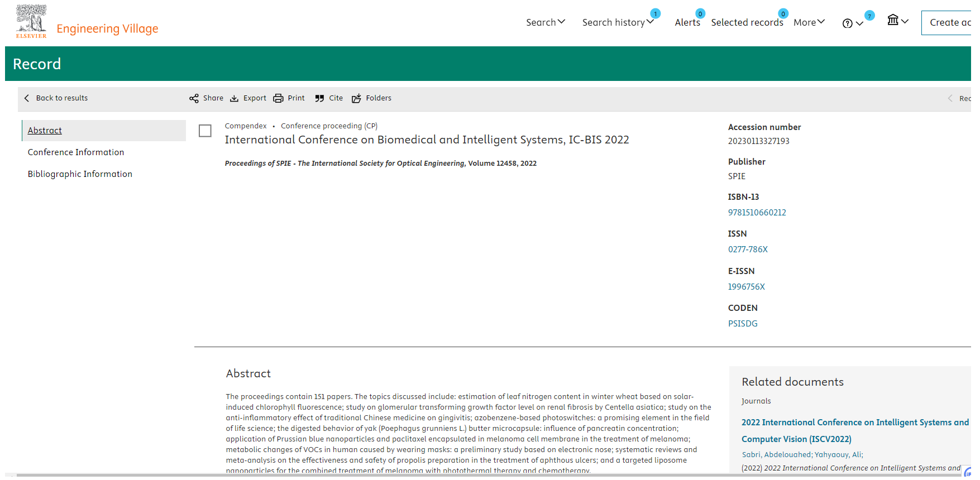Click the Print printer icon

coord(278,98)
